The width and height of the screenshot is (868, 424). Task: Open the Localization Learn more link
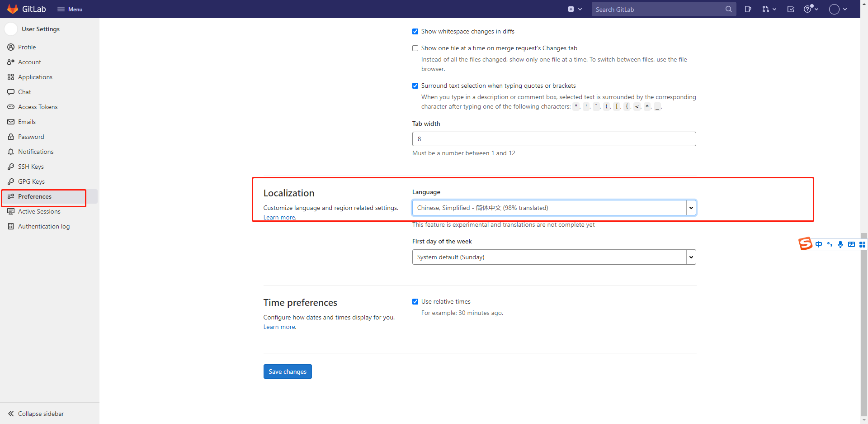click(x=279, y=217)
